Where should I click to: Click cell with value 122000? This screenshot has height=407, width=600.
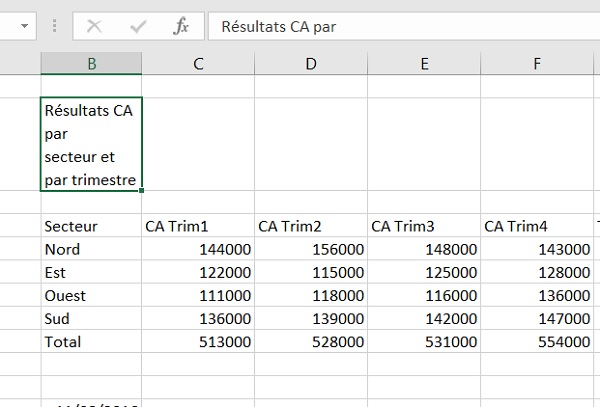(198, 272)
